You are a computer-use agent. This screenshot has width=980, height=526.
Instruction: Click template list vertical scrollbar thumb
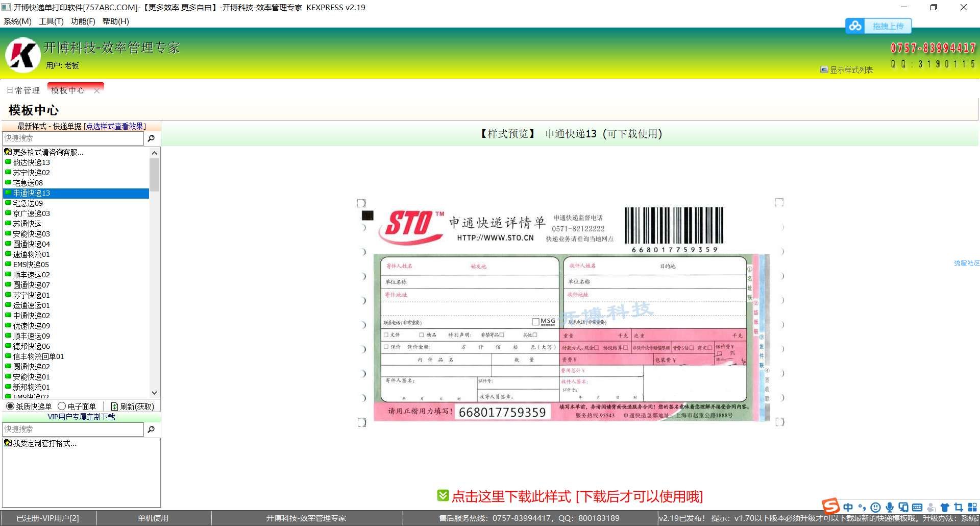(x=155, y=174)
